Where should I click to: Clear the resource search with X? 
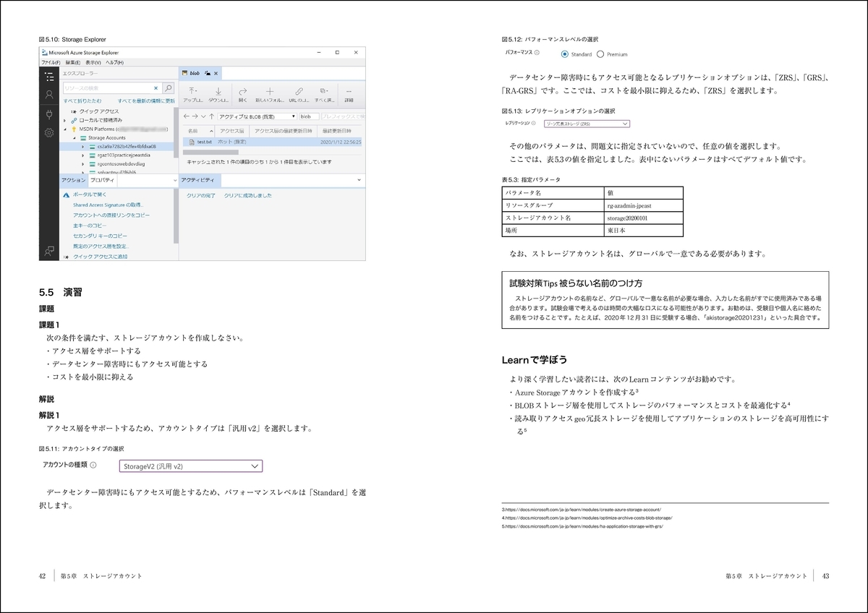click(156, 87)
